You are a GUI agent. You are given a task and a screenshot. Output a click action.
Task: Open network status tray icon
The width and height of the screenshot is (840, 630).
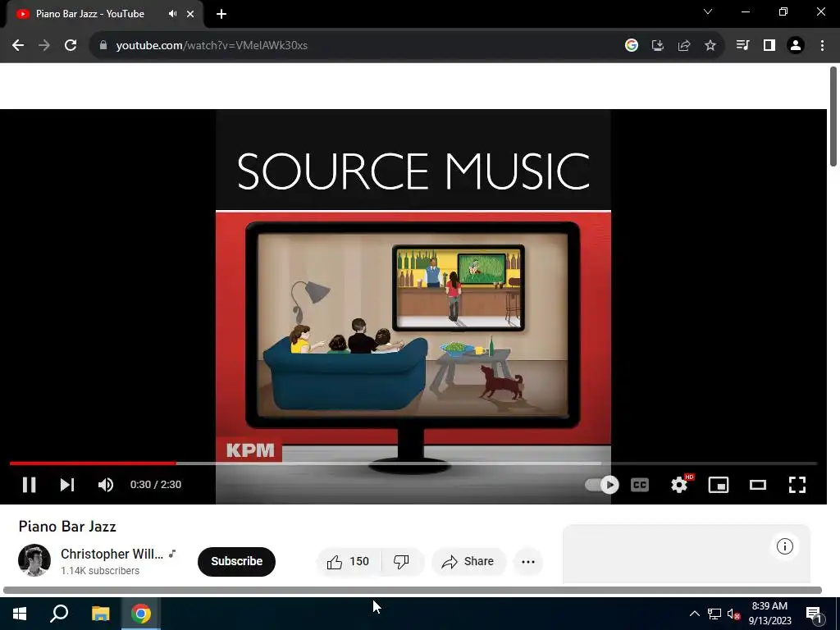point(714,614)
